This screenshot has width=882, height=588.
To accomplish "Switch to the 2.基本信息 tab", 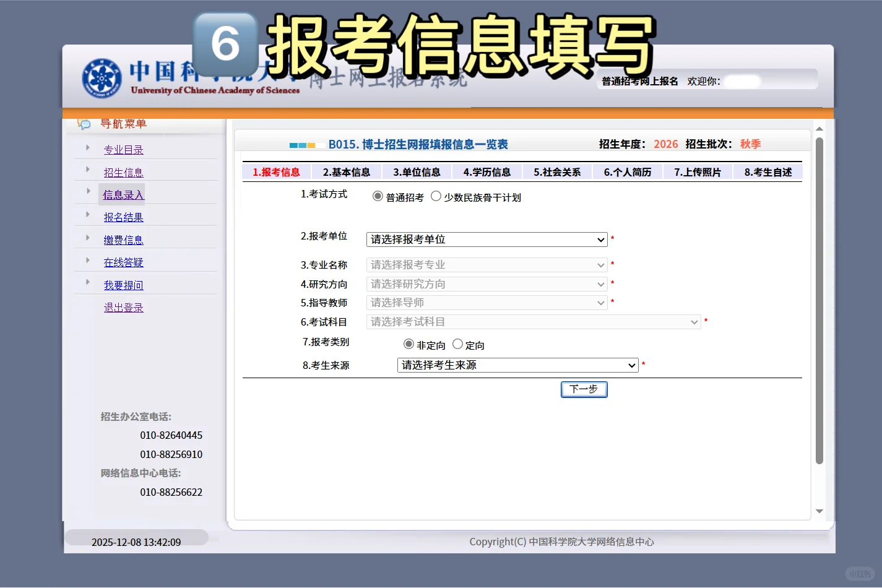I will click(x=346, y=171).
